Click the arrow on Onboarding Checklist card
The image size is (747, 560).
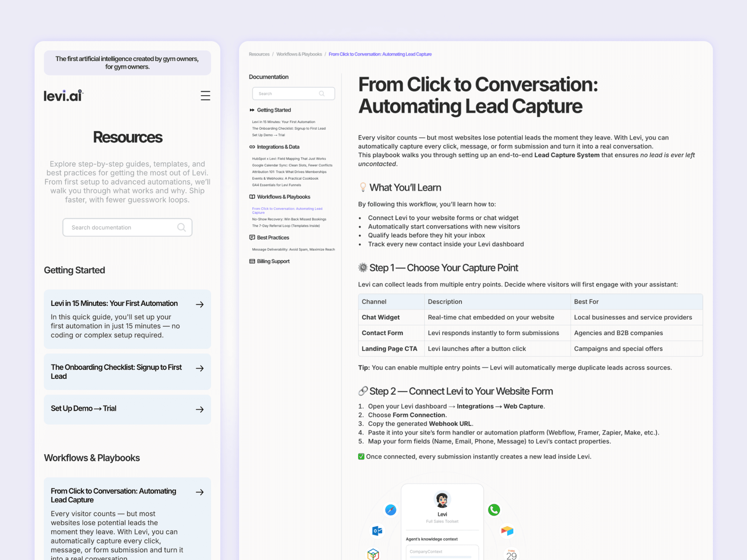[x=200, y=368]
